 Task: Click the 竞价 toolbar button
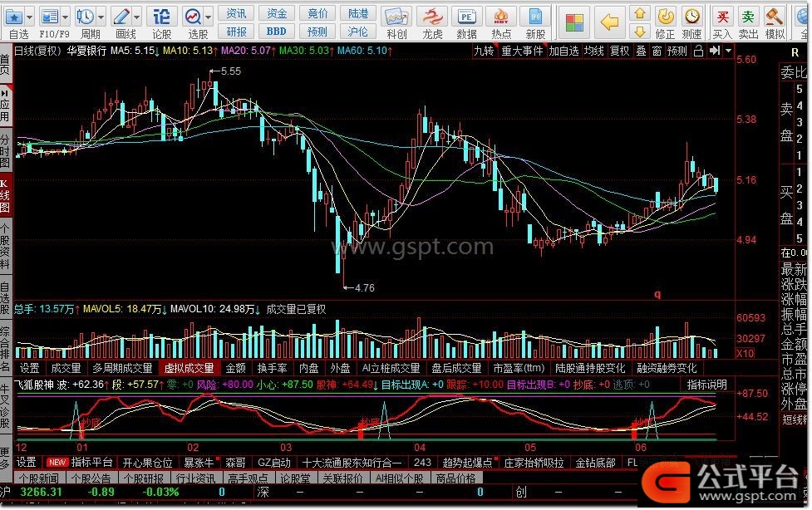(x=317, y=13)
